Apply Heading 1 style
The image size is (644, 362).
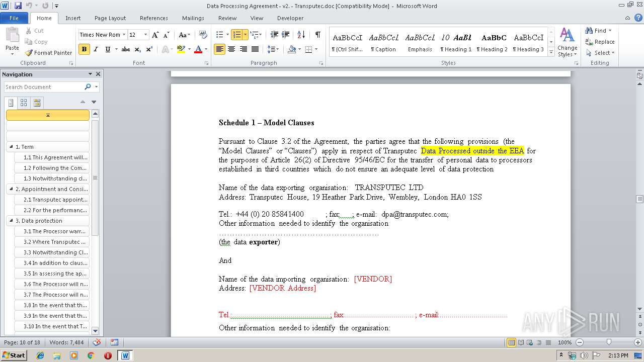[x=456, y=42]
